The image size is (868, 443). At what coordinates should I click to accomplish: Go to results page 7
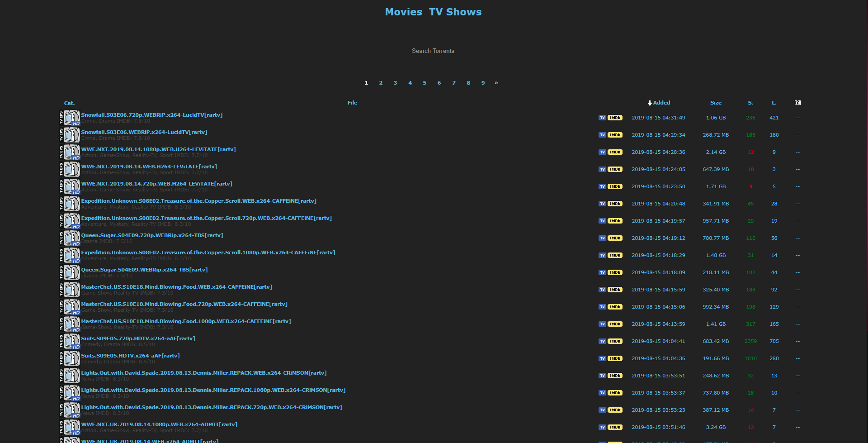click(454, 83)
